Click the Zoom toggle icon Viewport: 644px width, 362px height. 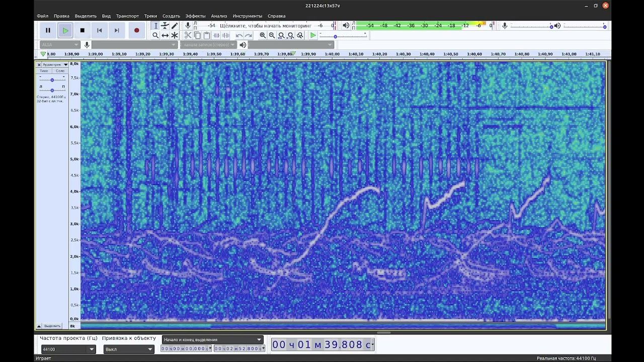click(300, 35)
